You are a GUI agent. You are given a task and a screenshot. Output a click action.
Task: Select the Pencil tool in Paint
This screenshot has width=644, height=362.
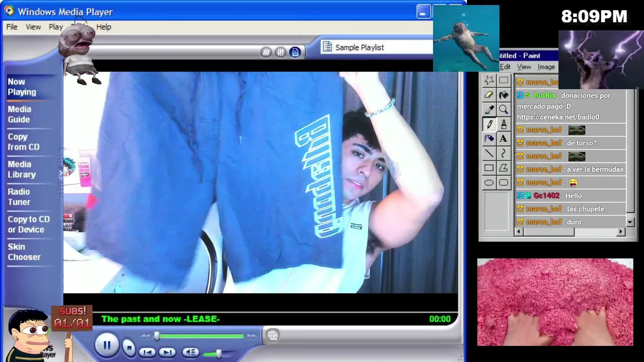[x=489, y=124]
